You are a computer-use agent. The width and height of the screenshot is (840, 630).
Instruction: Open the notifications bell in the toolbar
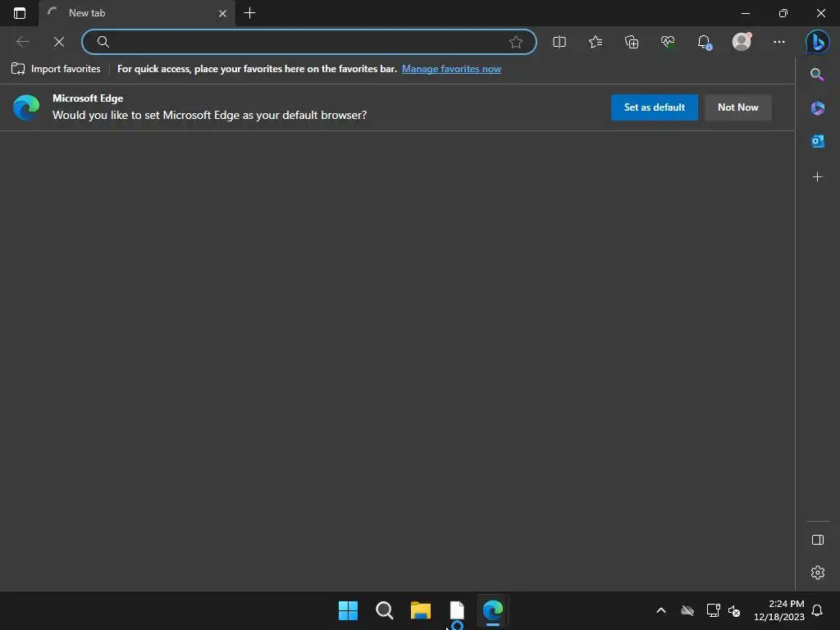705,42
